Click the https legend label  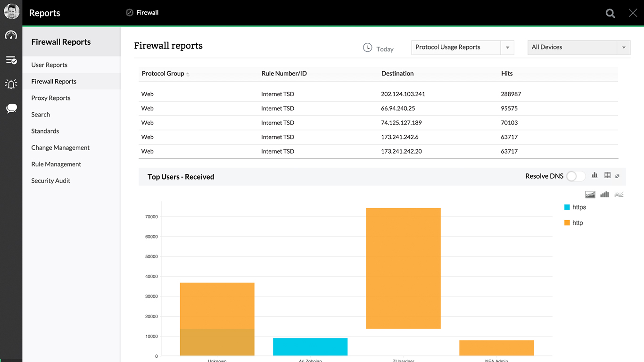tap(579, 207)
